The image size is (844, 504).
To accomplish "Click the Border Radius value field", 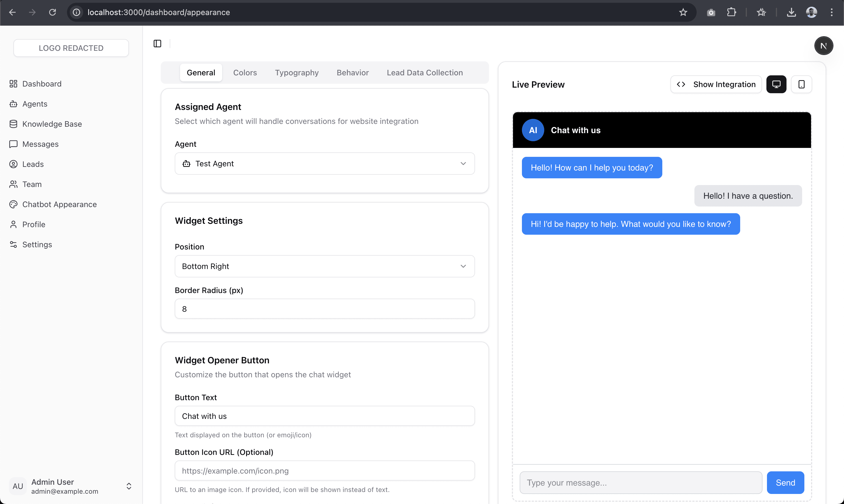I will click(324, 308).
